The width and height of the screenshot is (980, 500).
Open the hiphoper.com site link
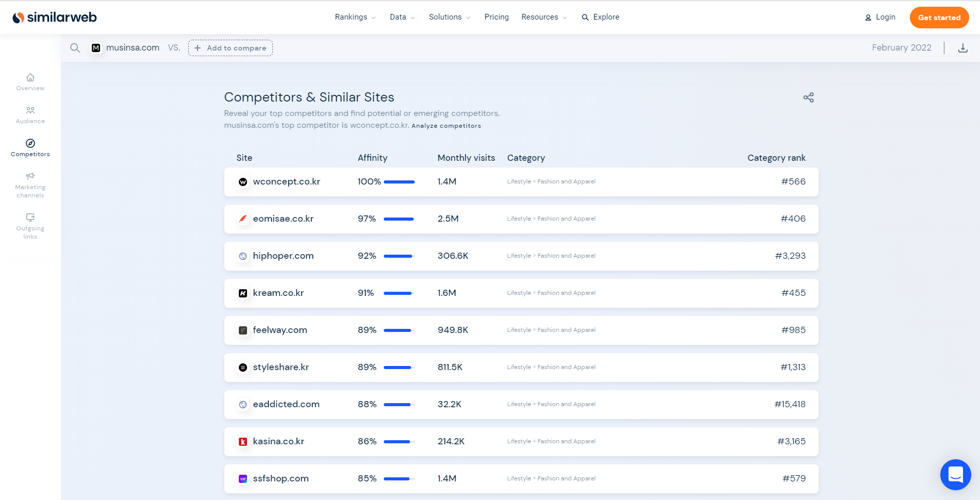point(283,256)
